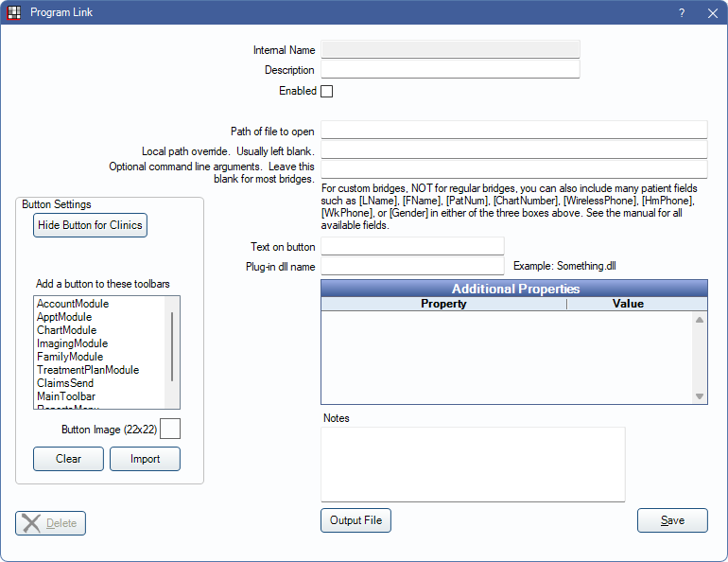Viewport: 728px width, 562px height.
Task: Click the Program Link app icon in title bar
Action: click(x=14, y=13)
